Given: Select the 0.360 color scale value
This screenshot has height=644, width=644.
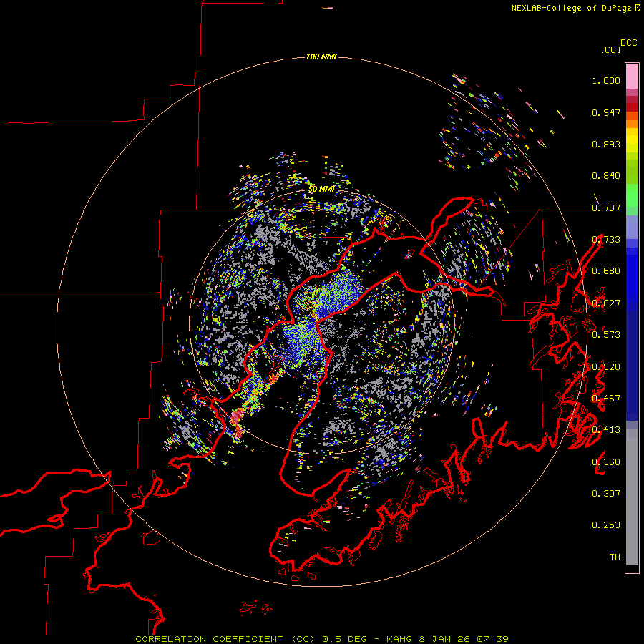Looking at the screenshot, I should tap(606, 462).
